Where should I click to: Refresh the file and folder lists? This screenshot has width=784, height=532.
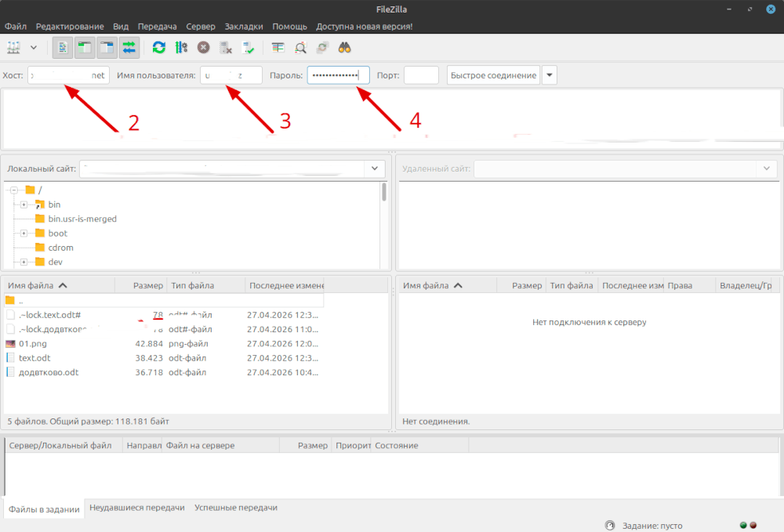pyautogui.click(x=159, y=48)
